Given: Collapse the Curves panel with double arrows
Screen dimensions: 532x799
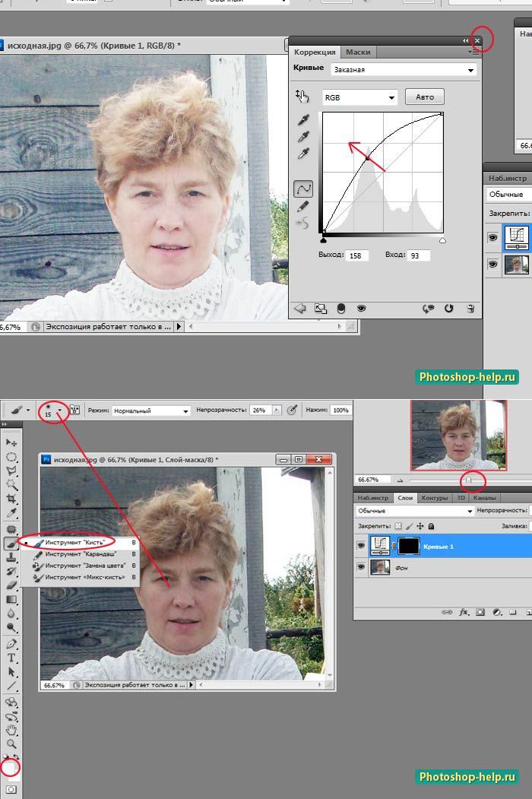Looking at the screenshot, I should point(465,40).
